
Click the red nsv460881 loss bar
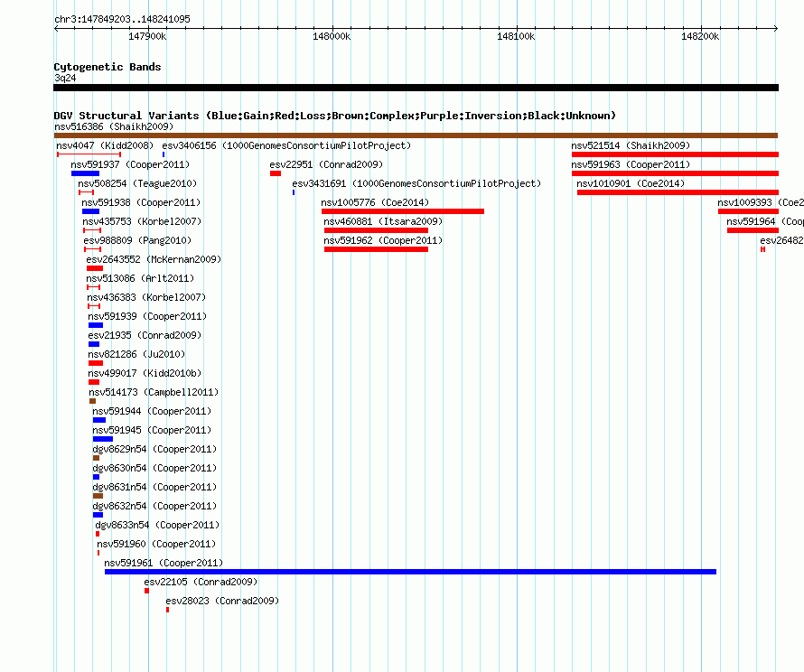pyautogui.click(x=376, y=230)
